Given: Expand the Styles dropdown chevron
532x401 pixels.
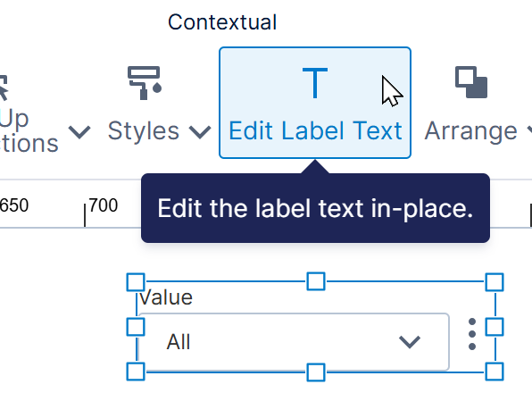Looking at the screenshot, I should [200, 132].
